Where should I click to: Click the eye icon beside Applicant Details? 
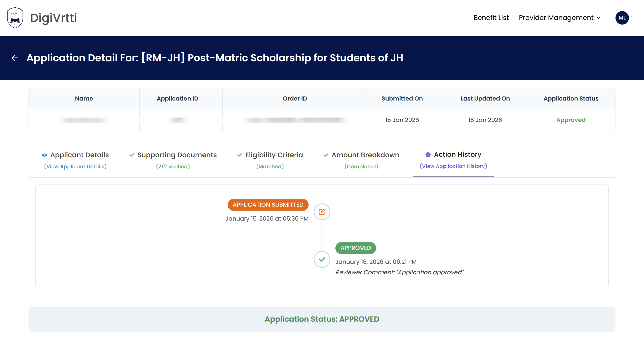click(44, 155)
